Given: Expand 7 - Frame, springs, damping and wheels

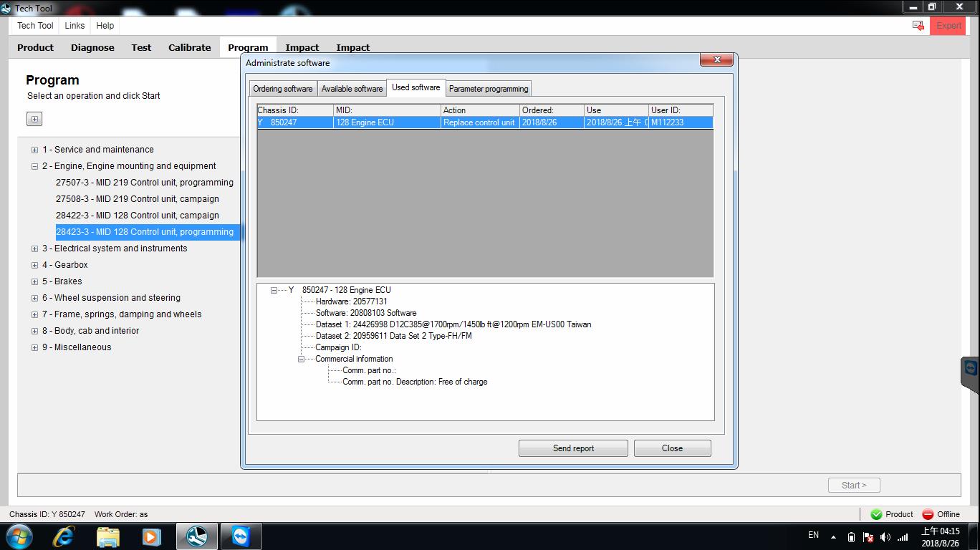Looking at the screenshot, I should coord(34,314).
